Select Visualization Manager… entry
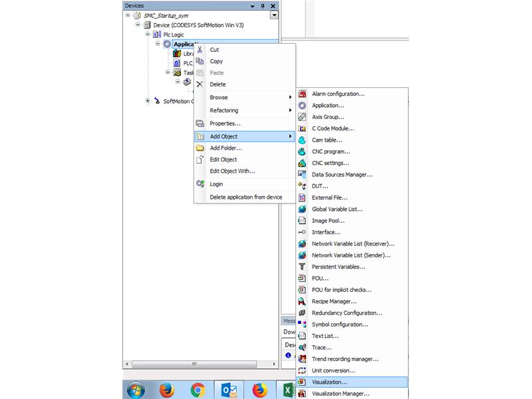Image resolution: width=532 pixels, height=399 pixels. click(352, 394)
